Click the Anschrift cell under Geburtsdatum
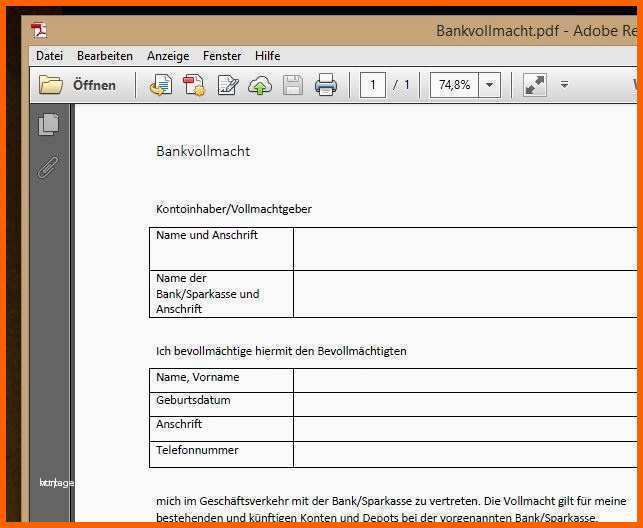The width and height of the screenshot is (643, 528). (x=221, y=429)
